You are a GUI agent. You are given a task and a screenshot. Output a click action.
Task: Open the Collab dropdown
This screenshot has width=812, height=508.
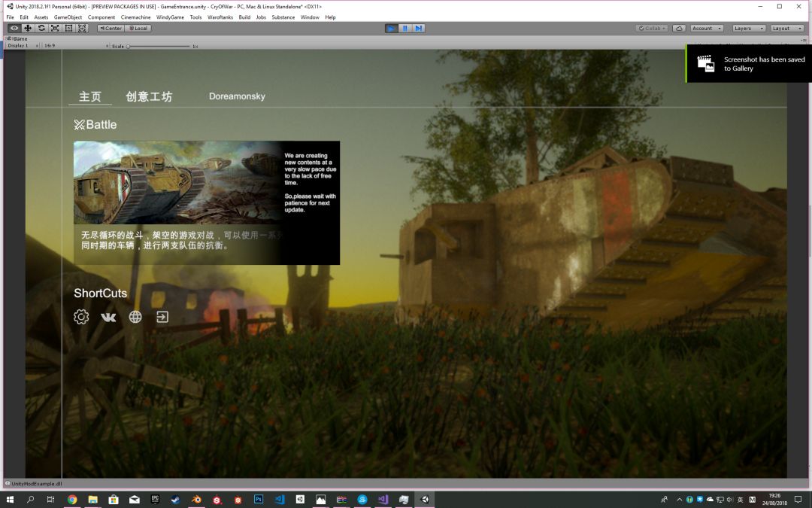pos(652,29)
